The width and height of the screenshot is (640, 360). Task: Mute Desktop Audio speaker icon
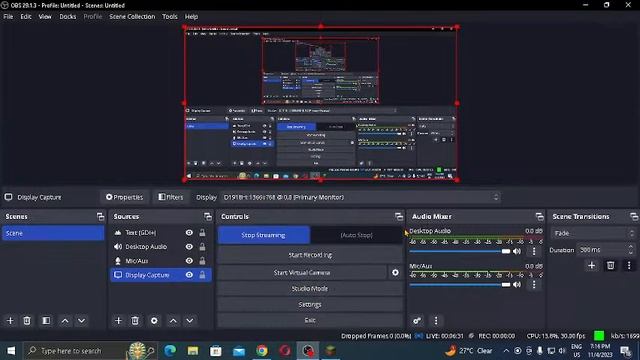[x=517, y=251]
